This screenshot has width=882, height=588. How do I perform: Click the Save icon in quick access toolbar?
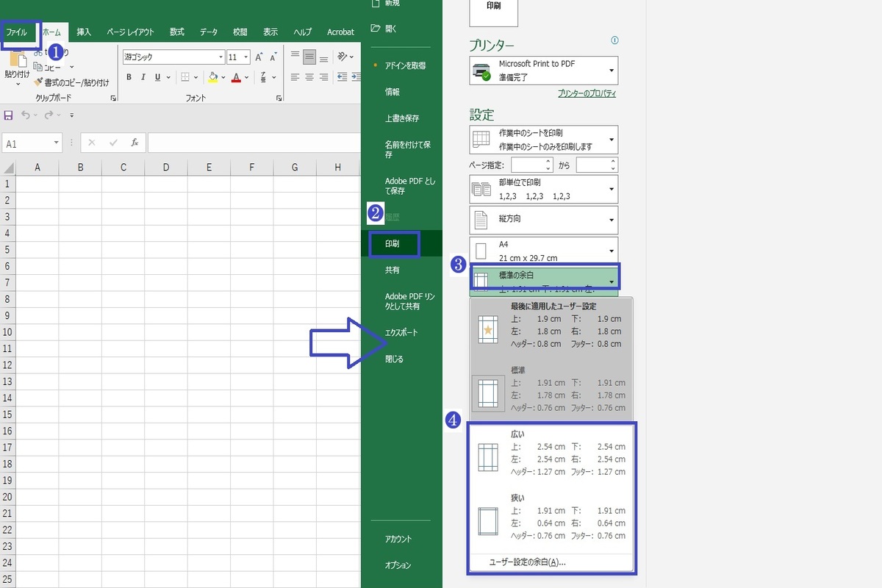pos(9,115)
